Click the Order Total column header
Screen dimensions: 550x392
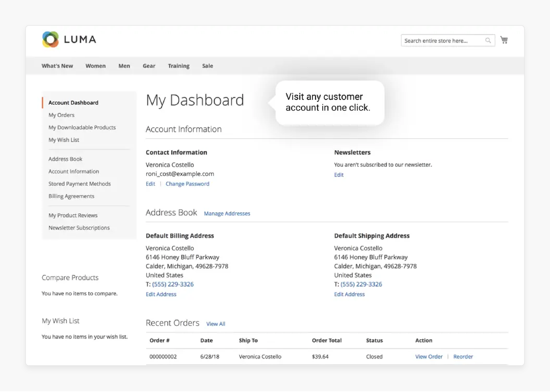pyautogui.click(x=327, y=341)
